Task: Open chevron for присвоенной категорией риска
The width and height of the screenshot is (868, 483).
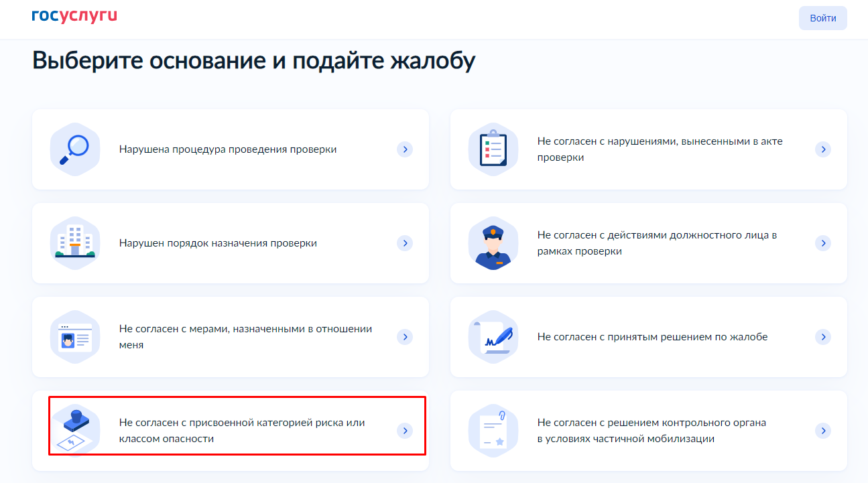Action: (x=404, y=431)
